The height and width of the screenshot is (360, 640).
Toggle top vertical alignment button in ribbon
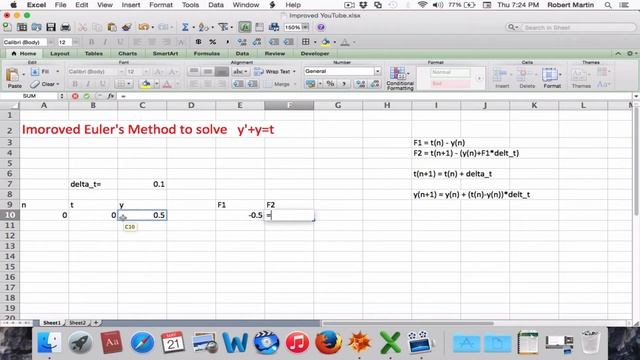(194, 71)
